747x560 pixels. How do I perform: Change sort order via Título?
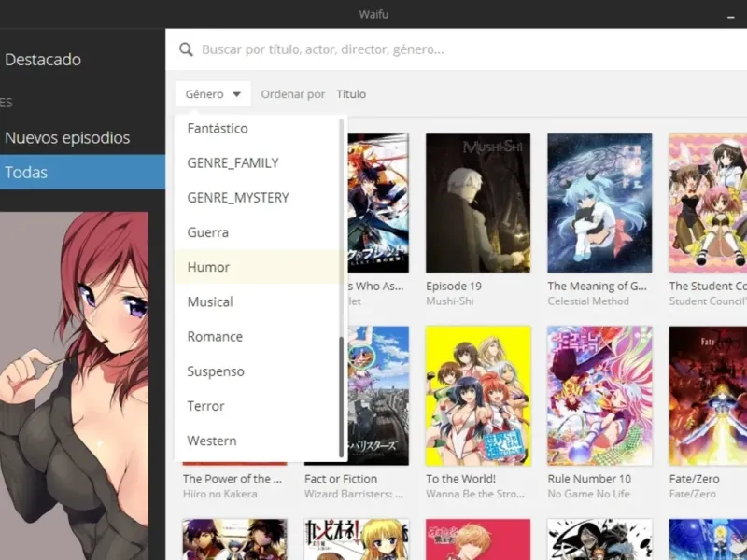351,94
